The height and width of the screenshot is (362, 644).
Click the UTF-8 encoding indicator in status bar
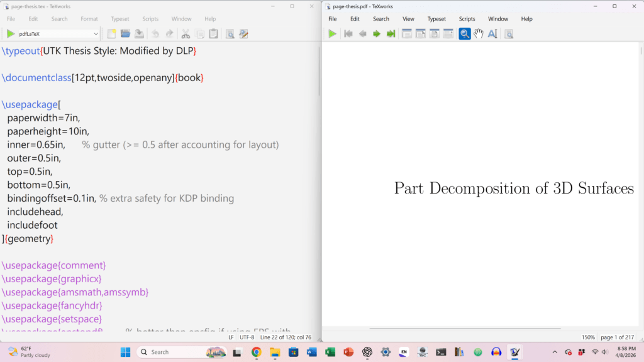[x=247, y=337]
